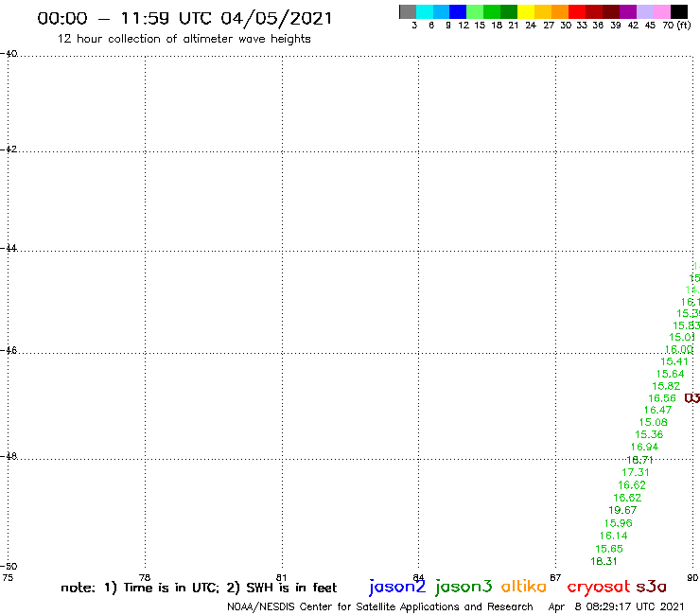Click the 90 longitude axis label
Viewport: 700px width, 615px height.
[692, 577]
